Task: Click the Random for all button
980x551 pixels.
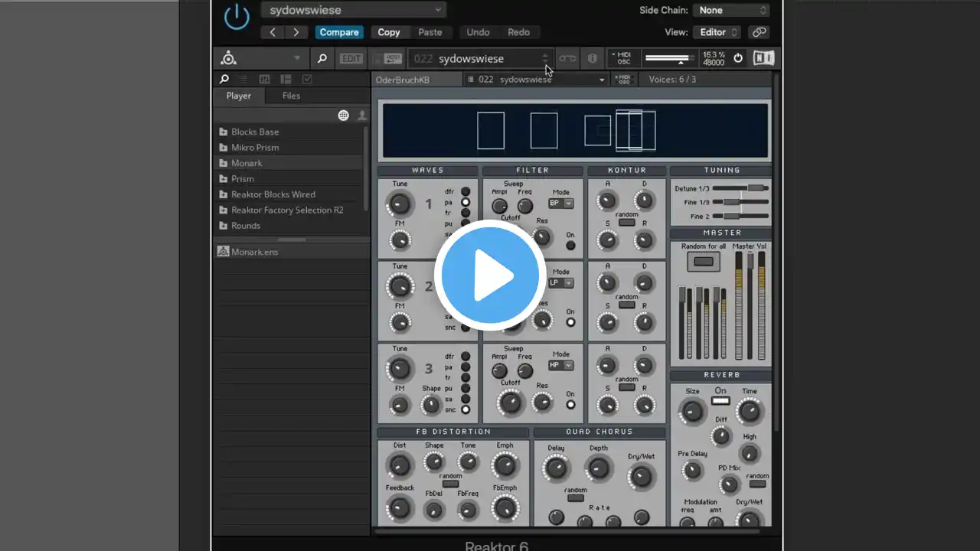Action: pos(703,262)
